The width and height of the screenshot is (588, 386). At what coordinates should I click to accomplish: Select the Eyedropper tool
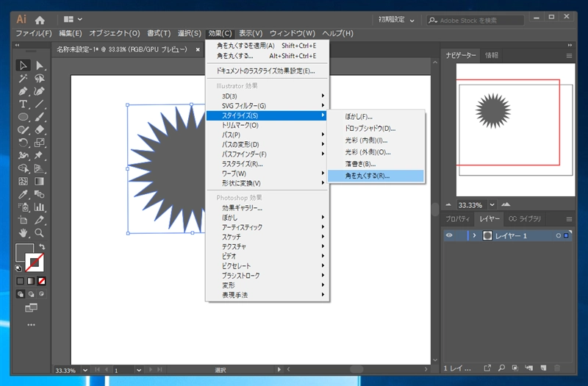pyautogui.click(x=23, y=194)
